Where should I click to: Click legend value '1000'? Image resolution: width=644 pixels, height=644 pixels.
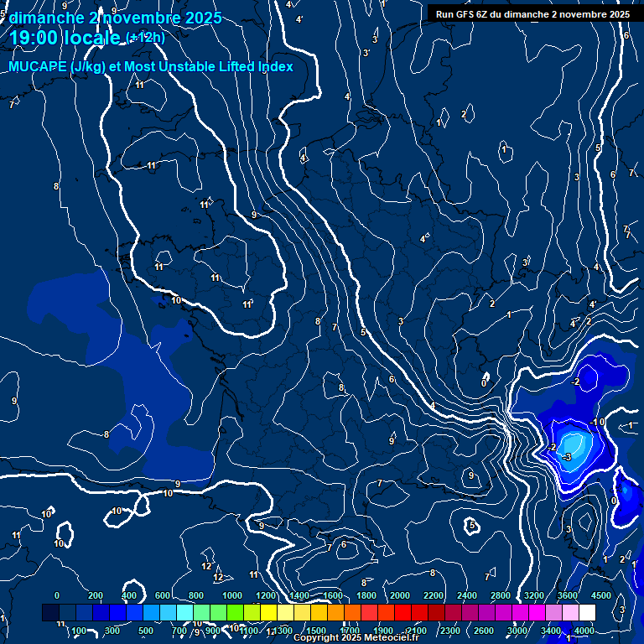click(232, 595)
